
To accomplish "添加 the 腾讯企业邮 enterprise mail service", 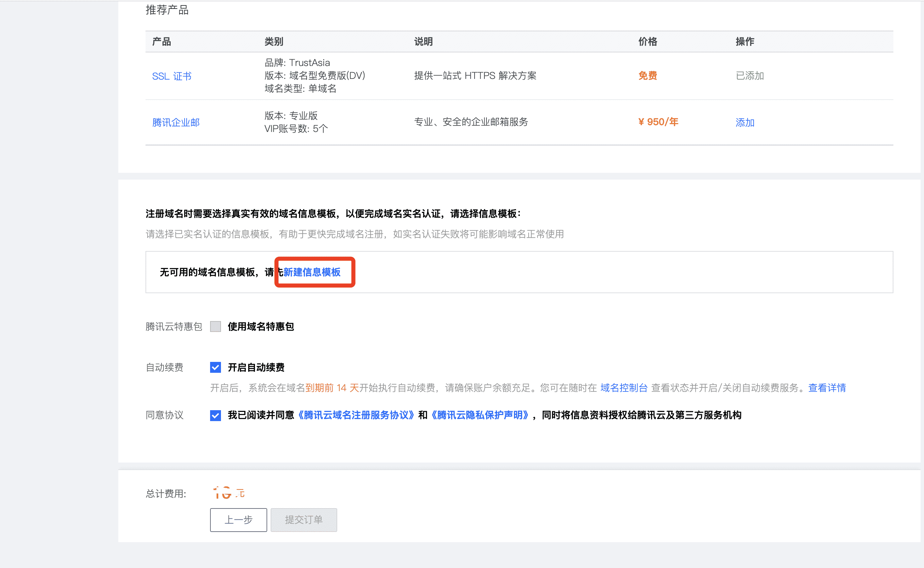I will click(x=745, y=122).
